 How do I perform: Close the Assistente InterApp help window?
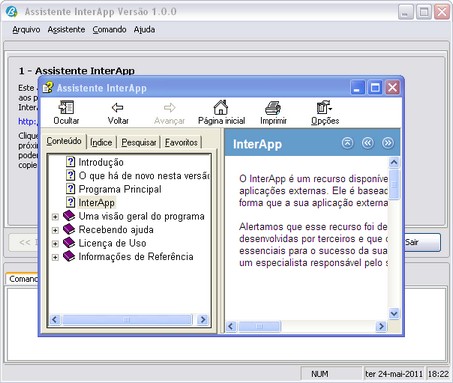(392, 88)
